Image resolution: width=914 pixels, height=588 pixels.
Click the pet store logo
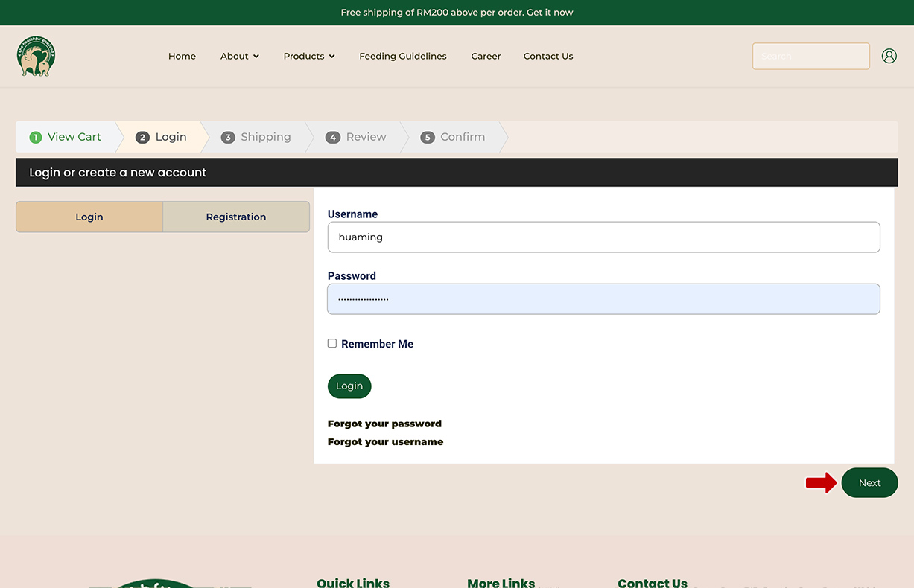[x=36, y=57]
